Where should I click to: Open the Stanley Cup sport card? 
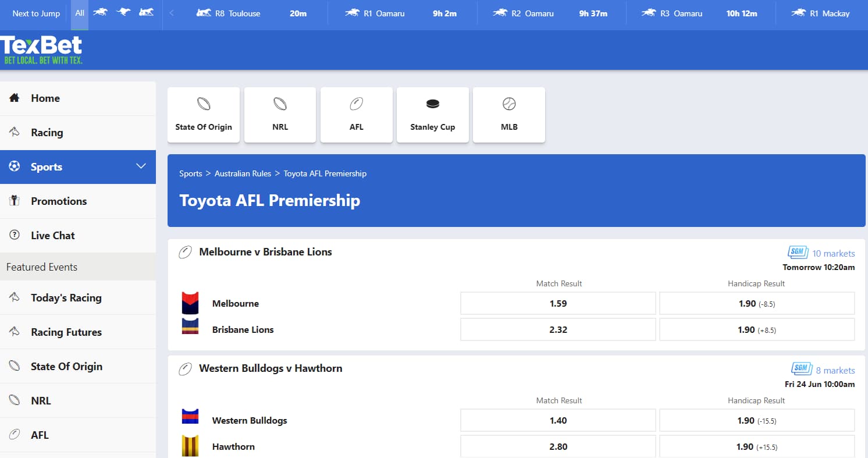coord(432,115)
